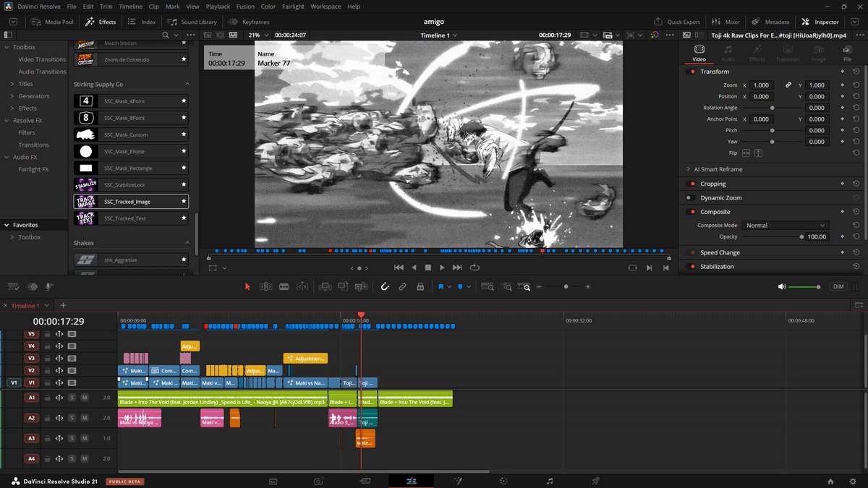Turn off the Stabilization toggle
The image size is (868, 488).
pyautogui.click(x=692, y=267)
